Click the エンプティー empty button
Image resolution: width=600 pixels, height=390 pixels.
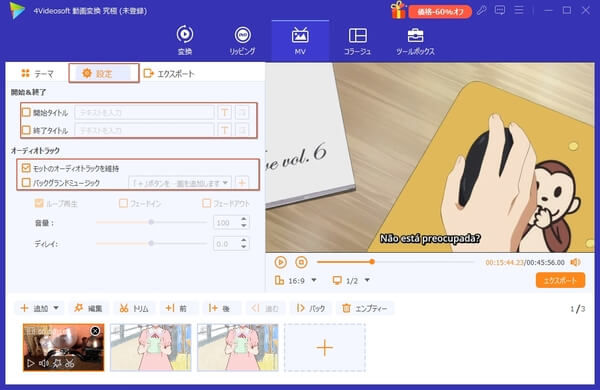click(x=365, y=308)
